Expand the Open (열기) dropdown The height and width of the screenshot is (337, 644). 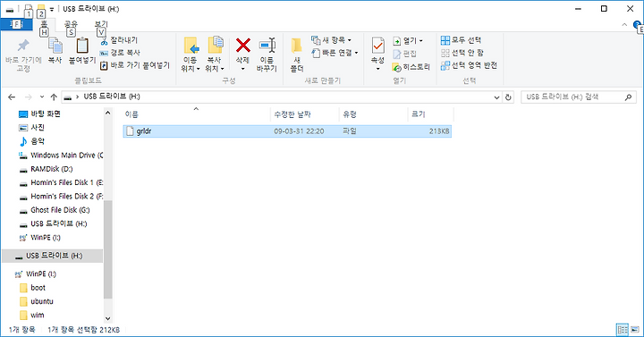click(408, 40)
